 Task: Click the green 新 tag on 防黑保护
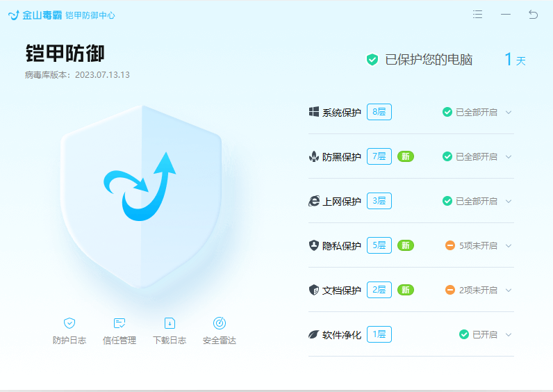pos(406,156)
